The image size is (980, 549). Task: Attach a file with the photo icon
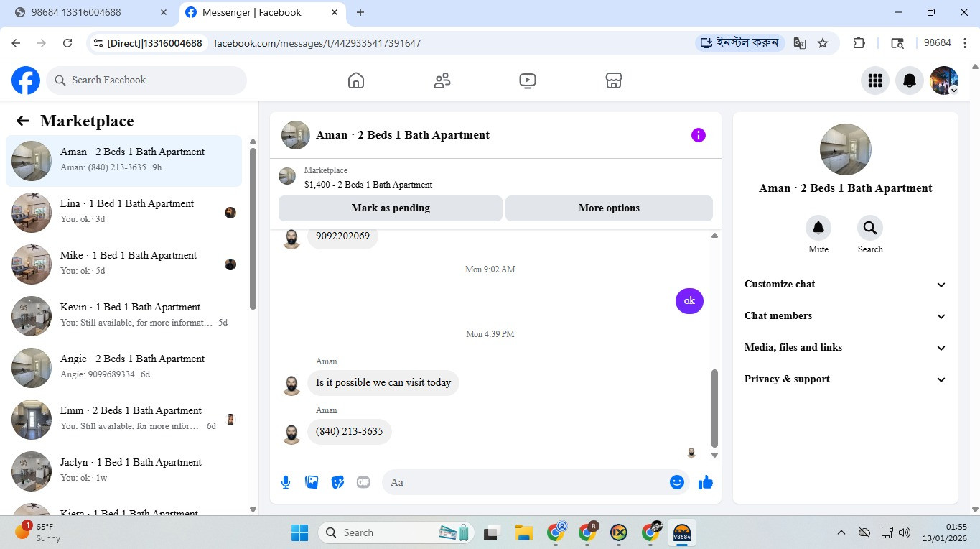pos(312,482)
